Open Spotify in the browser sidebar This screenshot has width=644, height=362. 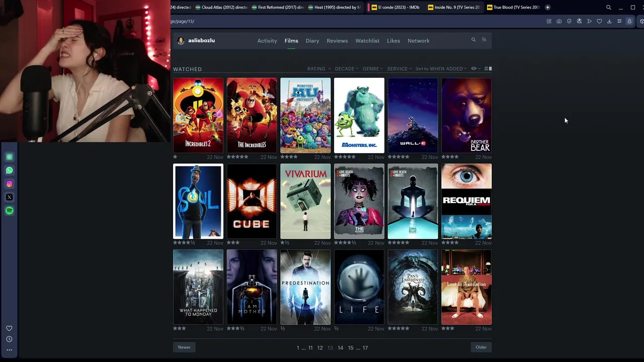tap(9, 211)
